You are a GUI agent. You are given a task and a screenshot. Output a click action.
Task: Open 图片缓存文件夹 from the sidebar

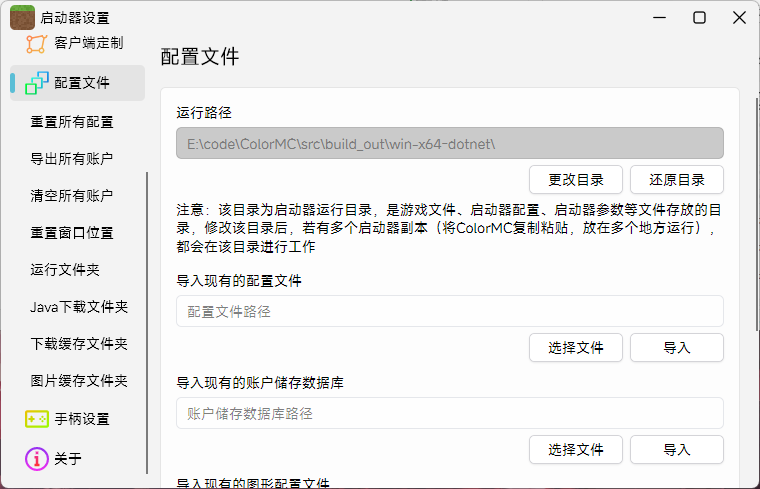[x=79, y=381]
